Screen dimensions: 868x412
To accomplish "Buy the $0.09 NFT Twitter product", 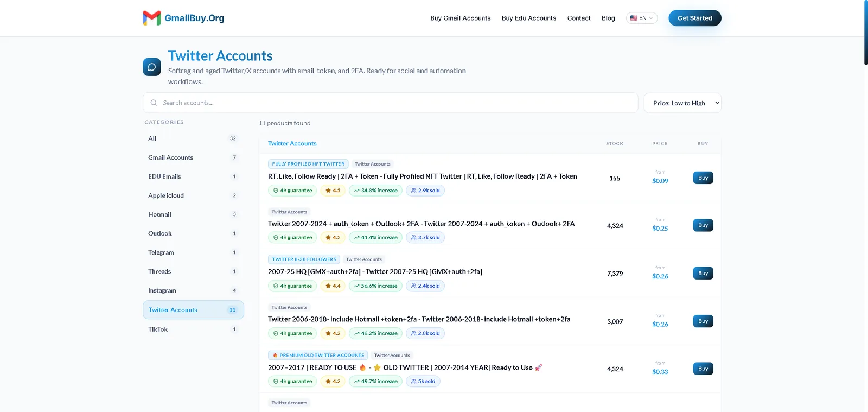I will point(703,178).
